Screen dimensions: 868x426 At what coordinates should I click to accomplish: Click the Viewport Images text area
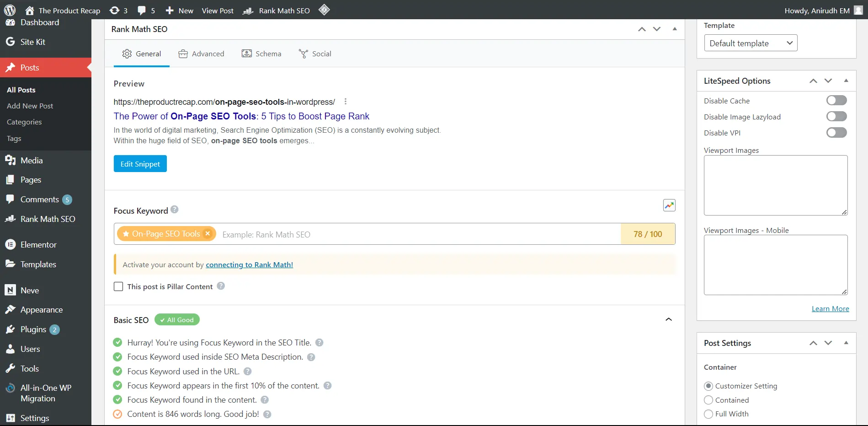pyautogui.click(x=776, y=185)
